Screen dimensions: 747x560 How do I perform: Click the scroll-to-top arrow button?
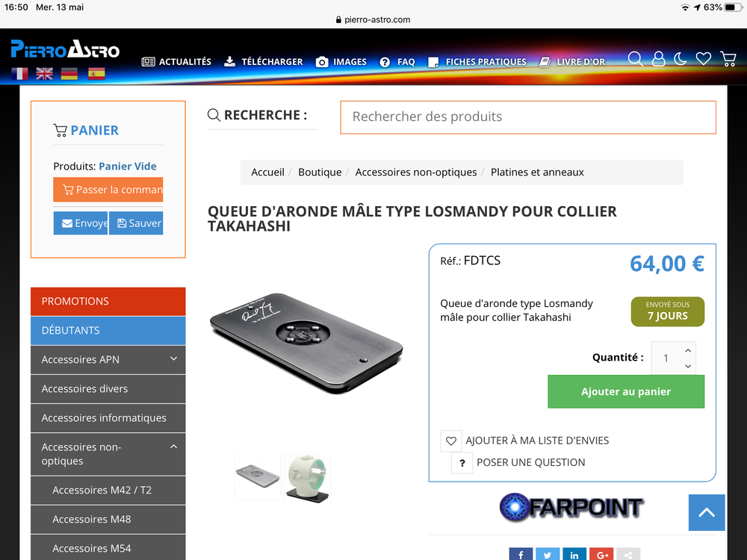click(x=707, y=512)
